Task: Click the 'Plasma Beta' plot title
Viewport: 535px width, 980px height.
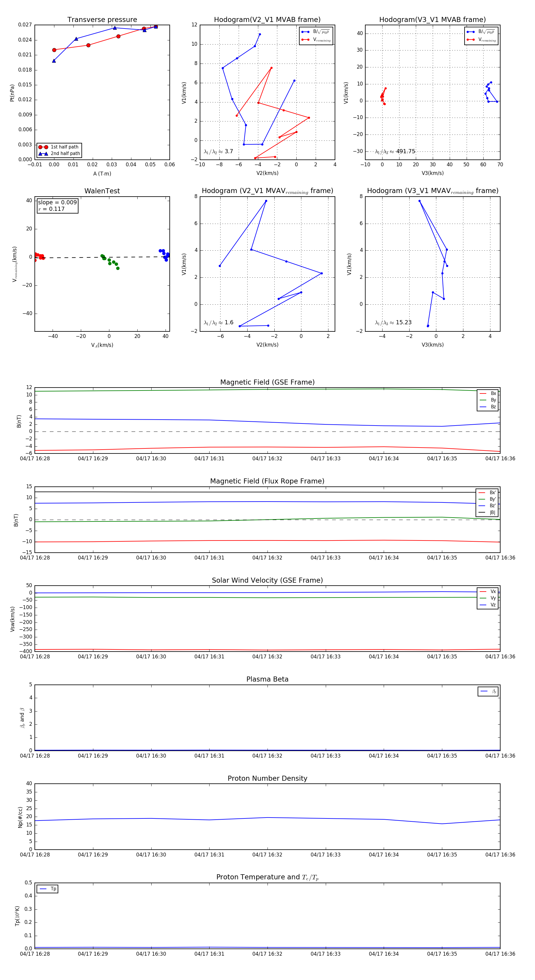Action: [267, 679]
